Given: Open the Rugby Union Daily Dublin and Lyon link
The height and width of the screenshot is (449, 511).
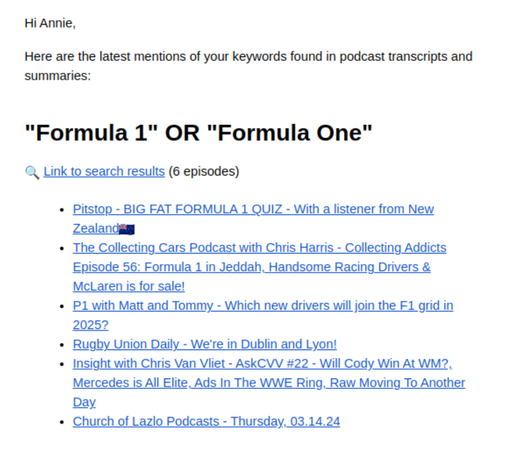Looking at the screenshot, I should (x=205, y=344).
